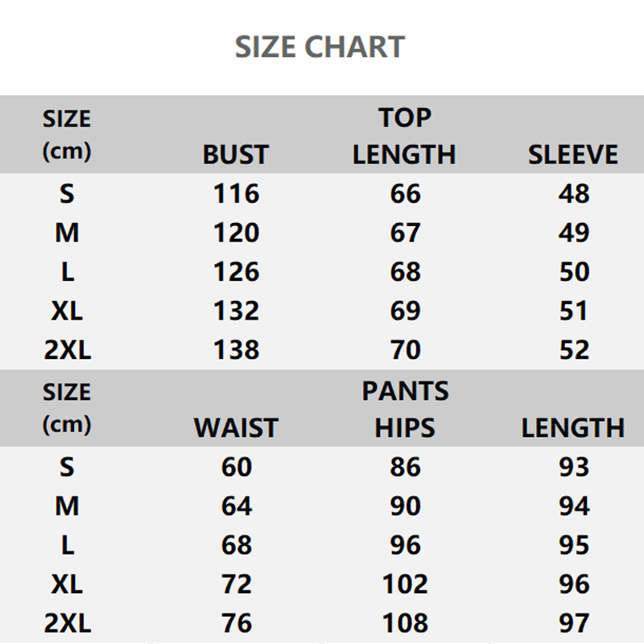Select the hips value 102
Screen dimensions: 644x644
pyautogui.click(x=405, y=584)
